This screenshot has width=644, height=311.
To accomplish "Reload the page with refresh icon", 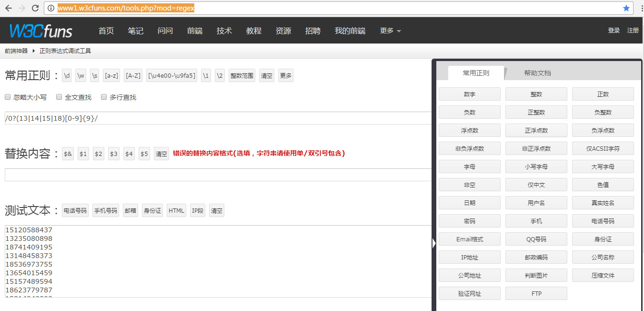I will [35, 8].
